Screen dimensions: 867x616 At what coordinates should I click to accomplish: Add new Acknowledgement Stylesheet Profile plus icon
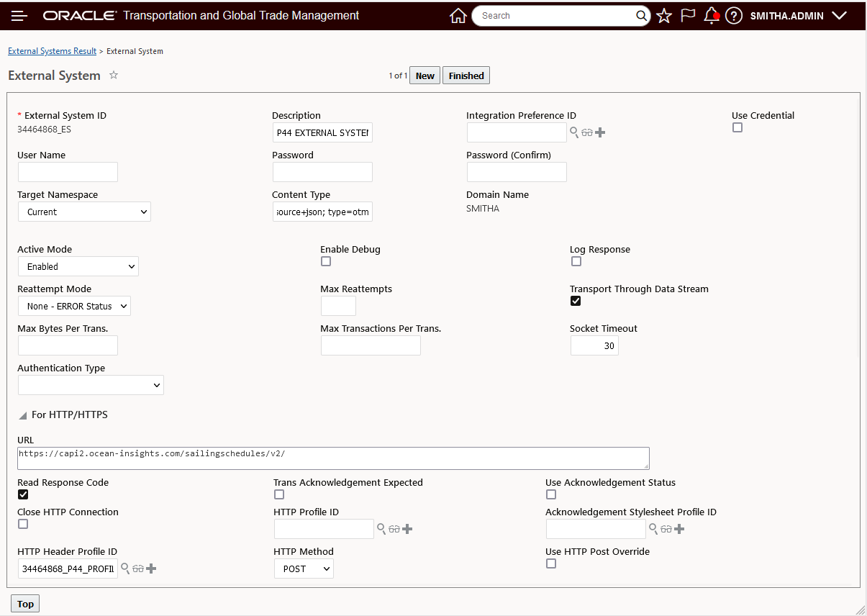[x=679, y=529]
